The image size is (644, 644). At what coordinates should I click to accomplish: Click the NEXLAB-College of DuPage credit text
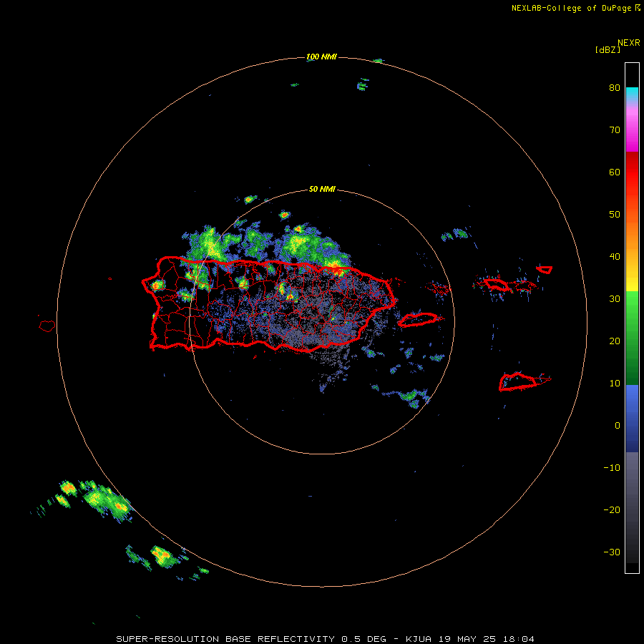click(571, 8)
